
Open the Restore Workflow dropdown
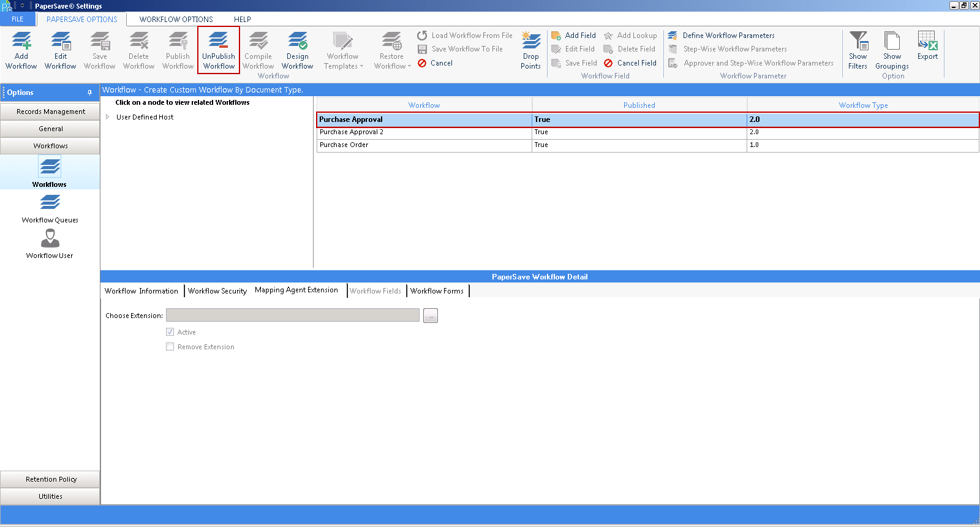(392, 50)
